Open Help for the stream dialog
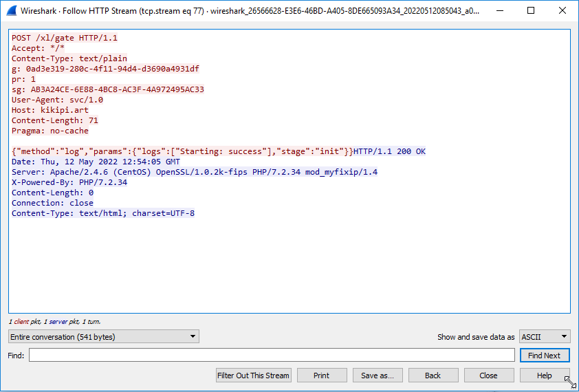Image resolution: width=579 pixels, height=392 pixels. click(545, 375)
